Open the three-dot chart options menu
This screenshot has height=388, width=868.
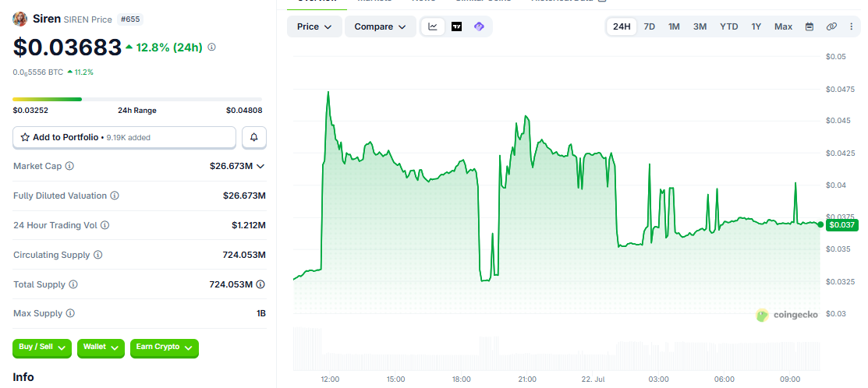pos(852,26)
